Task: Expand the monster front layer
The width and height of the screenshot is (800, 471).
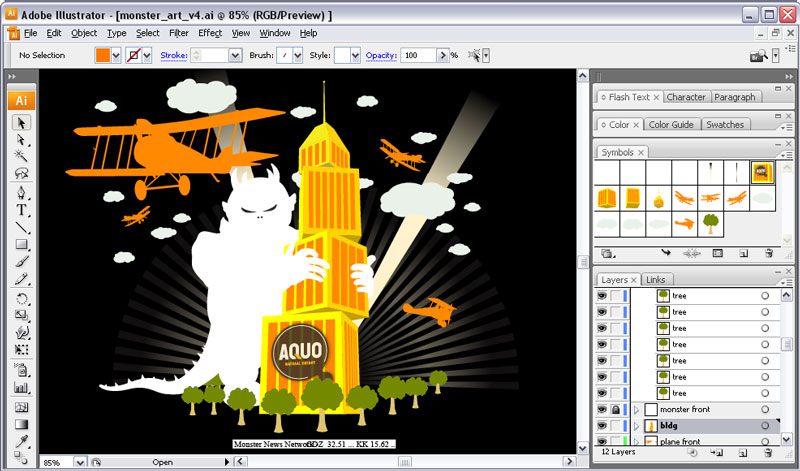Action: point(636,409)
